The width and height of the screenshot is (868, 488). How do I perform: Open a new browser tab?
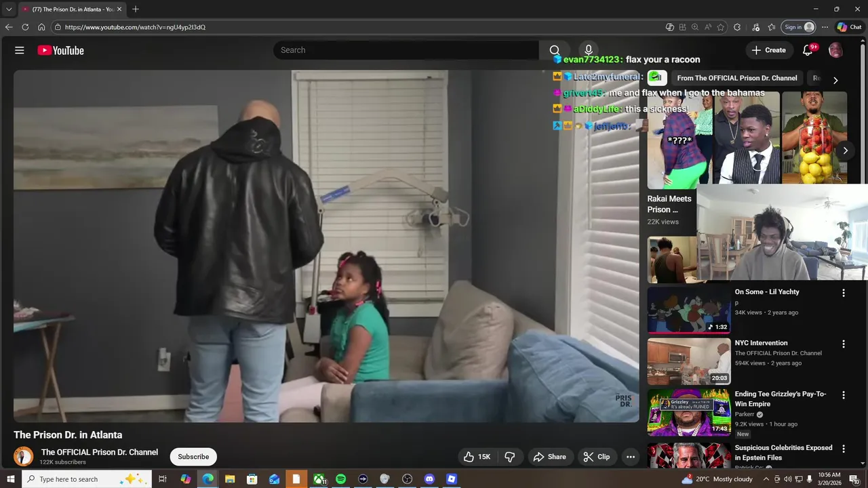click(136, 9)
